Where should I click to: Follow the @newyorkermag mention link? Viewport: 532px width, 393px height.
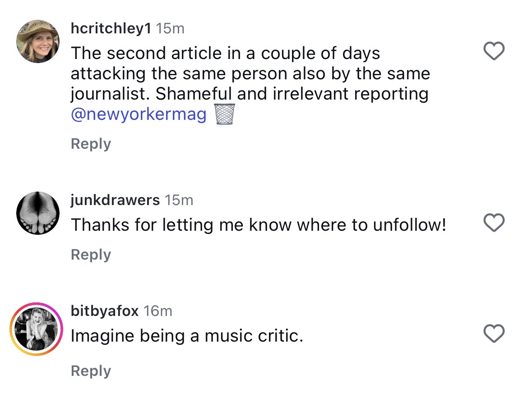point(139,114)
